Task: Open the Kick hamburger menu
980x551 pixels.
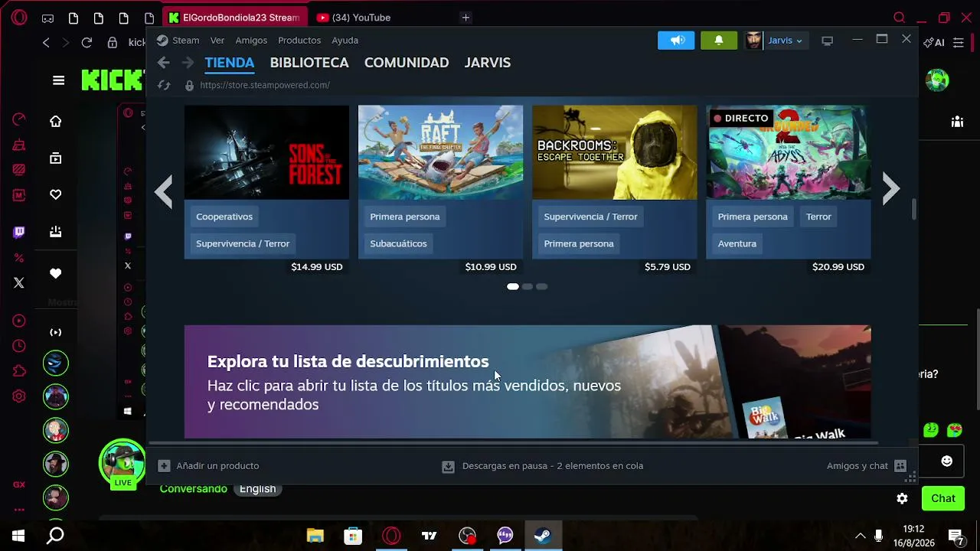Action: [x=58, y=80]
